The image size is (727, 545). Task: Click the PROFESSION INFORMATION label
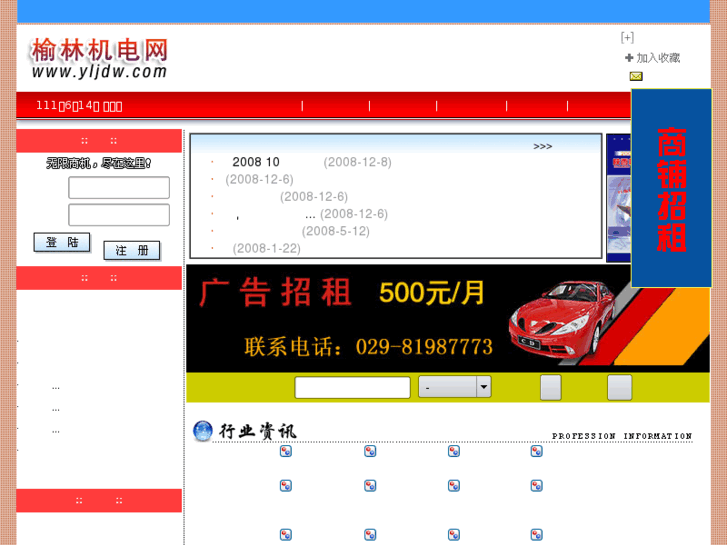(622, 436)
